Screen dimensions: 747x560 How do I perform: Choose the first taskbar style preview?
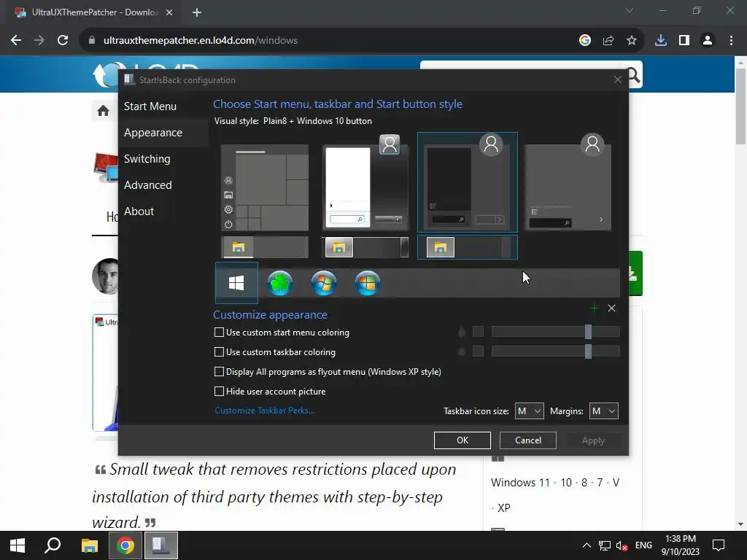265,247
